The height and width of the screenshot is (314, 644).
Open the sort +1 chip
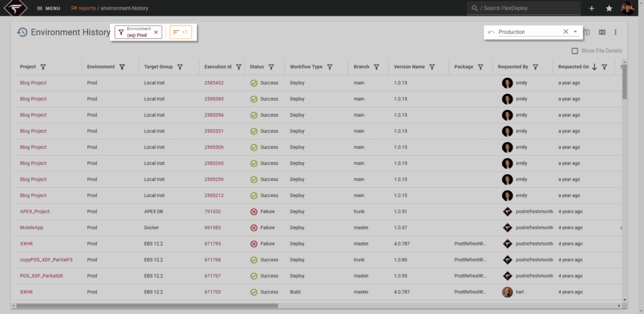tap(180, 32)
